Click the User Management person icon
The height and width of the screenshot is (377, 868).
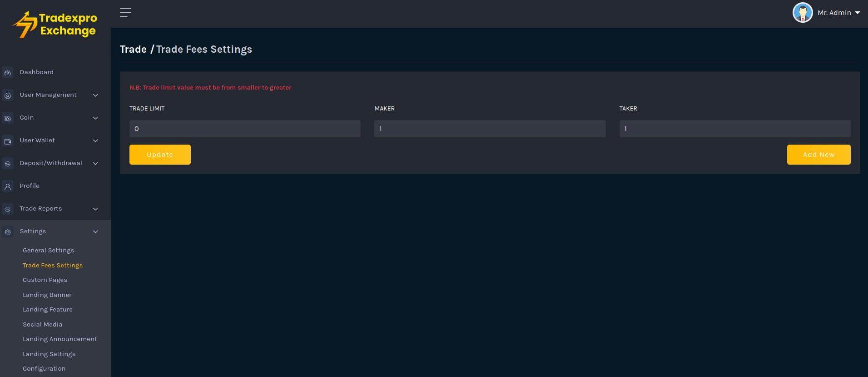click(x=8, y=96)
